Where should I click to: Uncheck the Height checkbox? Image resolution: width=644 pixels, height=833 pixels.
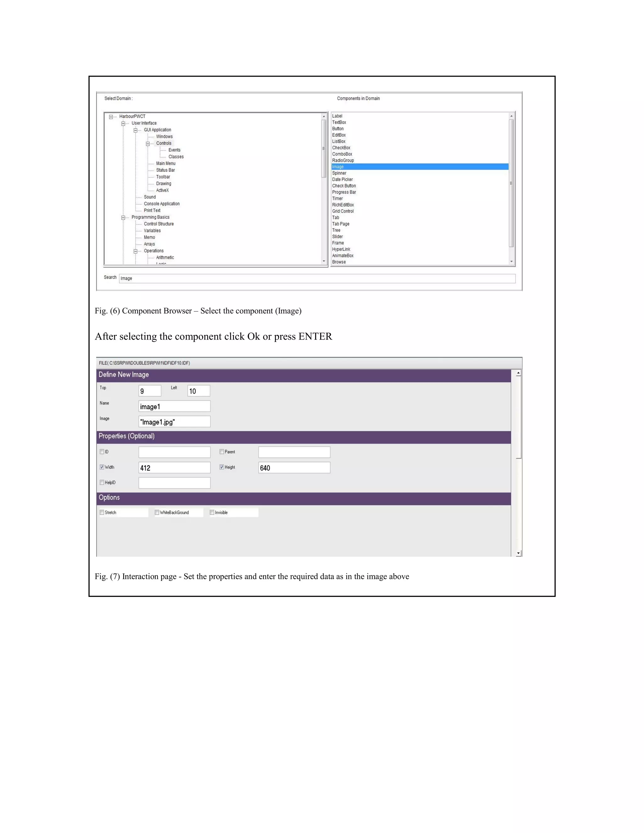point(222,467)
